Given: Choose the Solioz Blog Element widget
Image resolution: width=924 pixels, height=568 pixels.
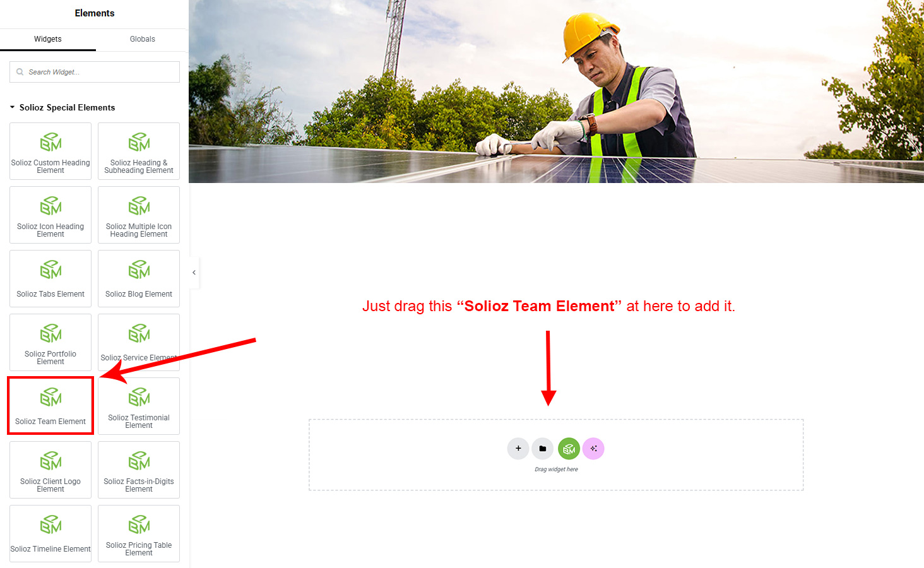Looking at the screenshot, I should click(139, 278).
